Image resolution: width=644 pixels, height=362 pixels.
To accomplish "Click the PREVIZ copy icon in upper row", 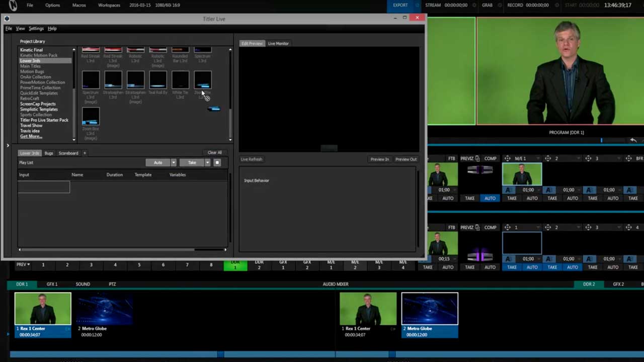I will tap(477, 158).
